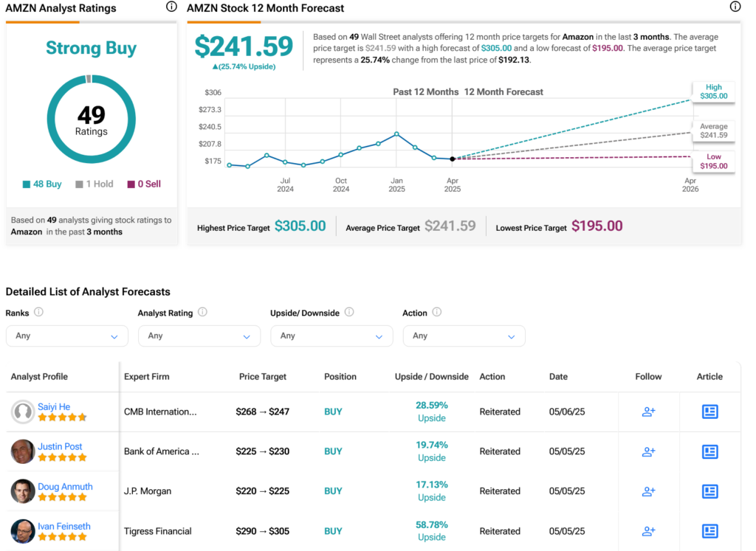Viewport: 756px width, 551px height.
Task: Click the 48 Buy legend entry
Action: (x=42, y=184)
